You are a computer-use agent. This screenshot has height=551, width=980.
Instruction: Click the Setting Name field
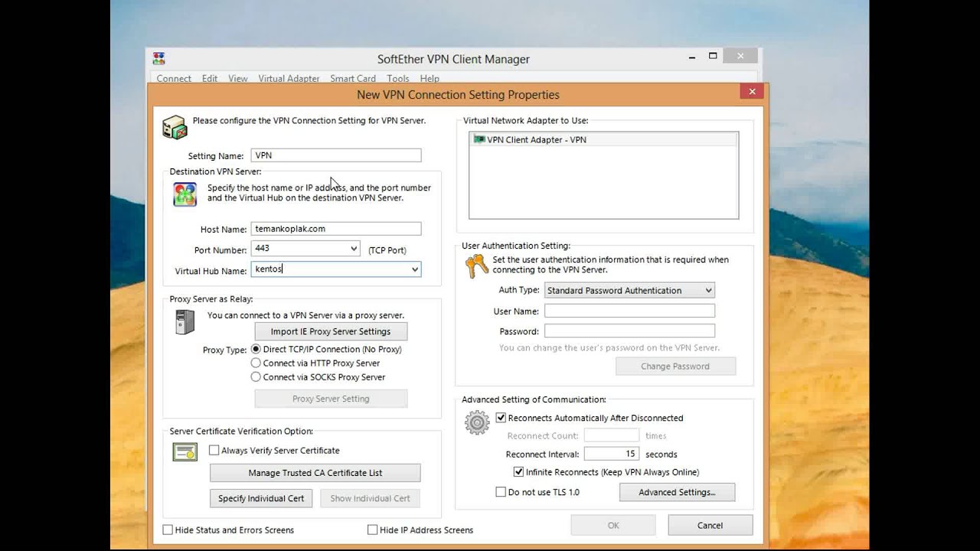coord(336,155)
